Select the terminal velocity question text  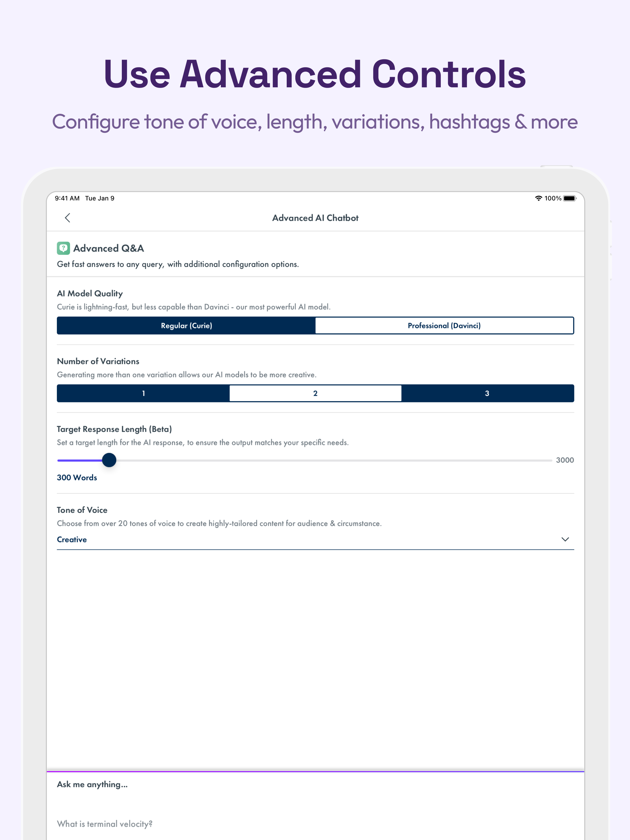pyautogui.click(x=105, y=824)
